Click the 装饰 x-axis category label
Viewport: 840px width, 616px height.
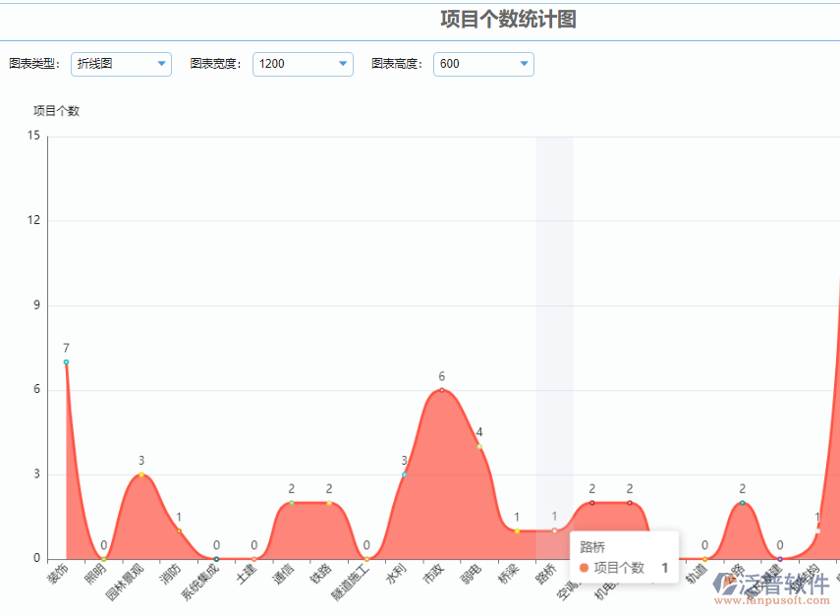coord(58,576)
